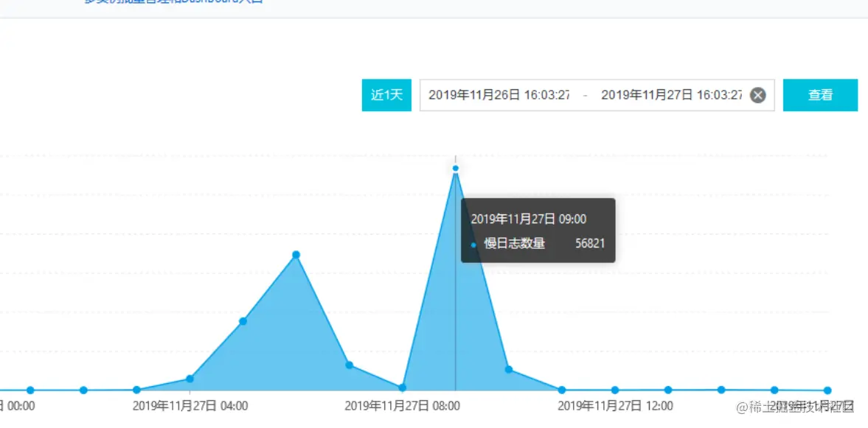Click the 2019年11月27日 12:00 axis label
Image resolution: width=868 pixels, height=428 pixels.
(x=617, y=406)
